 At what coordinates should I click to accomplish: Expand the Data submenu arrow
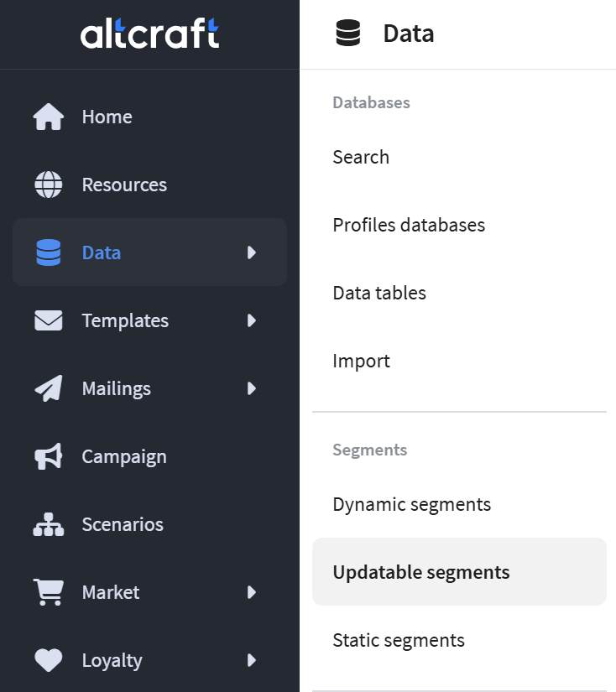[252, 252]
